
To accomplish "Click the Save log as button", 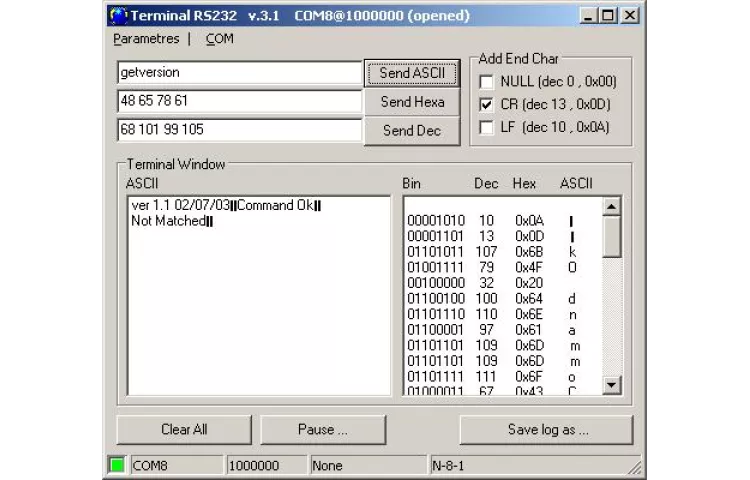I will (547, 430).
